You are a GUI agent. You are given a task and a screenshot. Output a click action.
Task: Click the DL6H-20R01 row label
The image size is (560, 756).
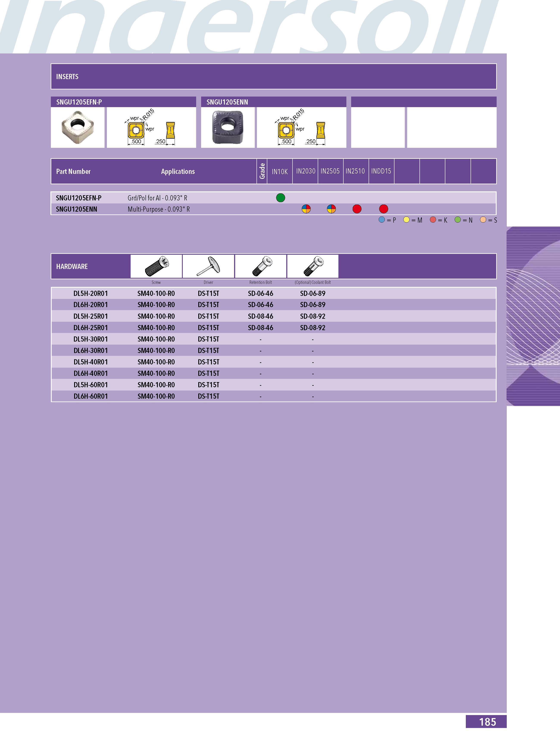(91, 305)
